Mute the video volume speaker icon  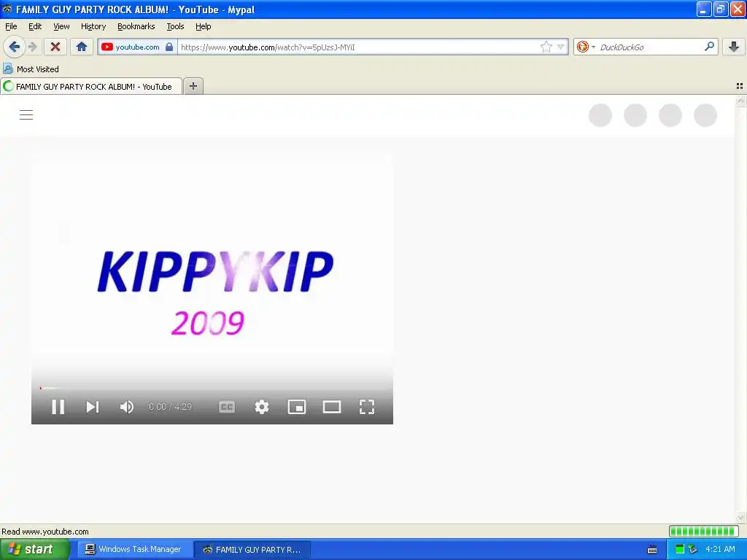[x=127, y=407]
